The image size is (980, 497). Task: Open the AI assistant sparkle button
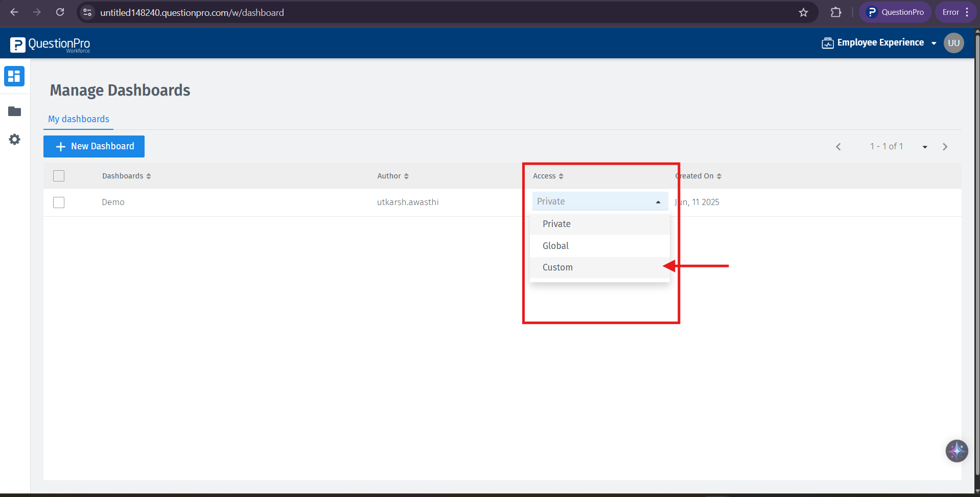tap(956, 451)
